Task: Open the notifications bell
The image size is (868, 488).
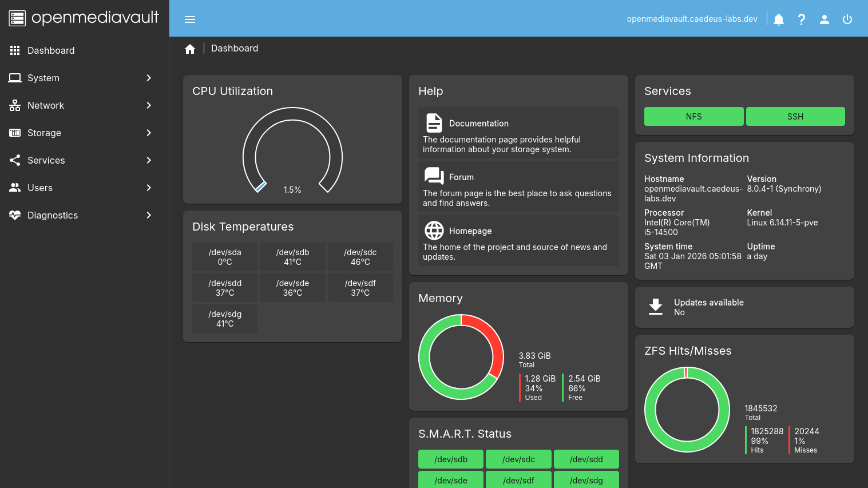Action: point(779,19)
